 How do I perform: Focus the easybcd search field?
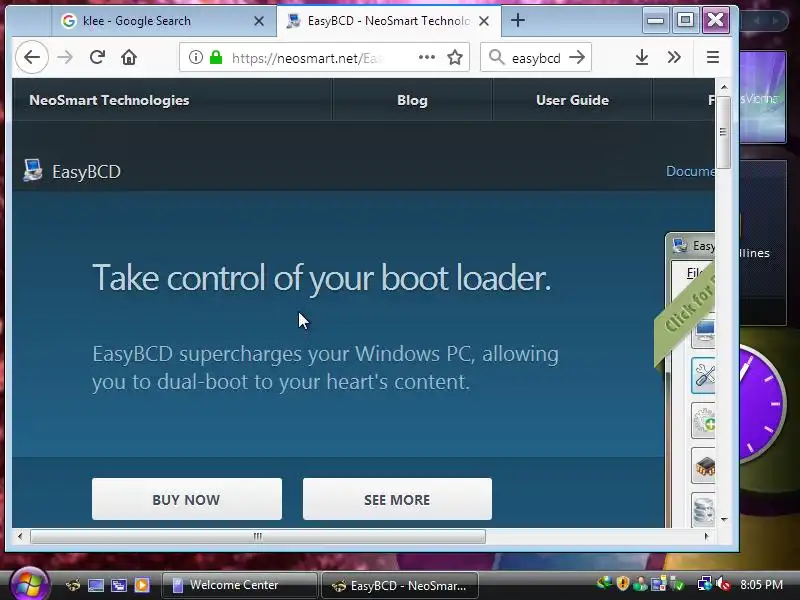tap(536, 58)
